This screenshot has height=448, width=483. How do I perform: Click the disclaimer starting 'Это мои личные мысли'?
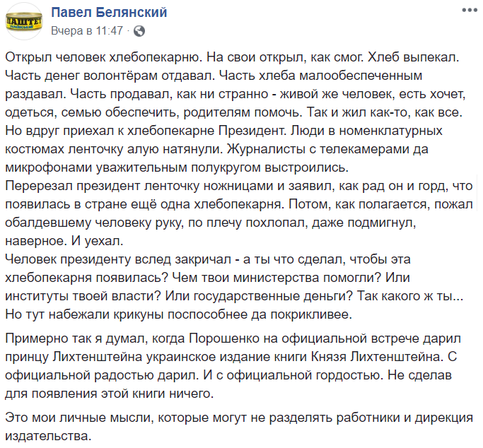(x=238, y=418)
